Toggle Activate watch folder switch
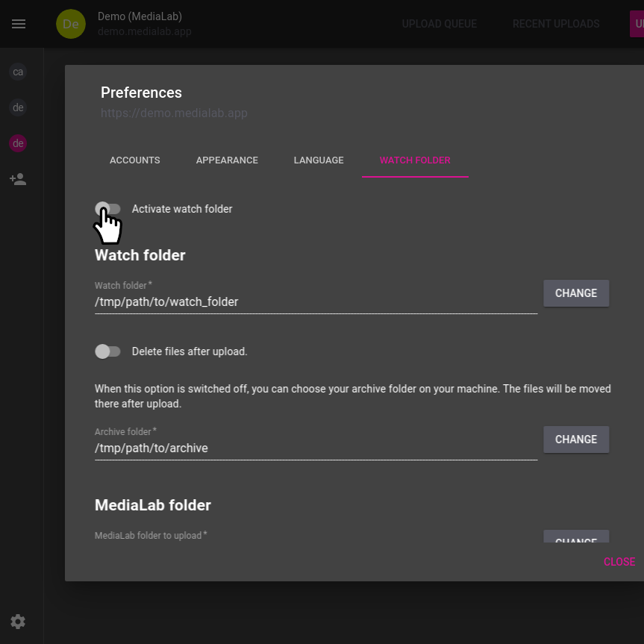644x644 pixels. coord(107,209)
